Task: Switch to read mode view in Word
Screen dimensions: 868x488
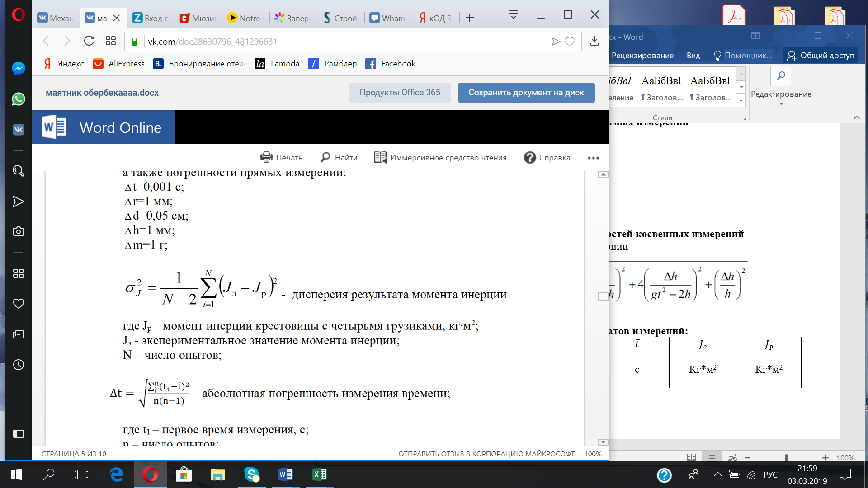Action: 691,458
